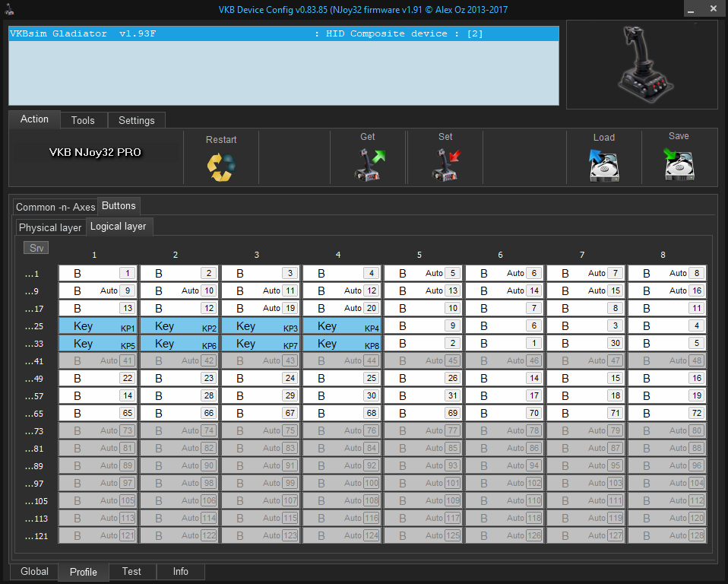Click the Save disk icon

point(679,164)
